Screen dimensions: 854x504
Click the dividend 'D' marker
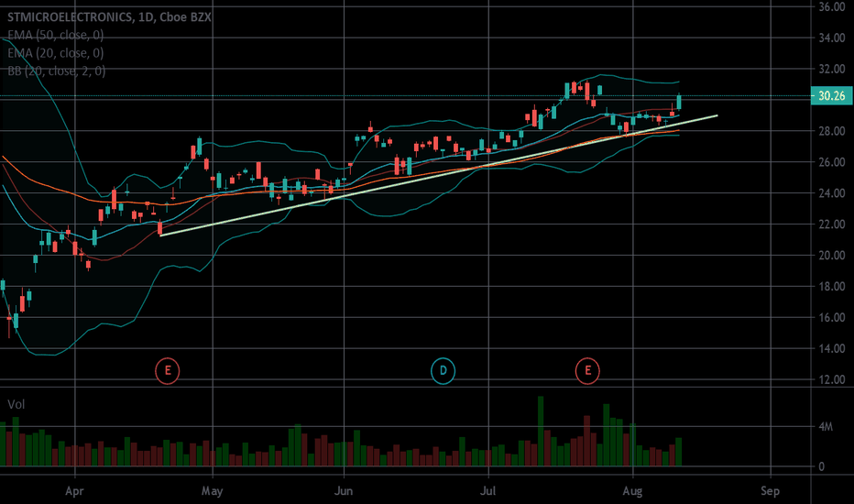click(443, 371)
